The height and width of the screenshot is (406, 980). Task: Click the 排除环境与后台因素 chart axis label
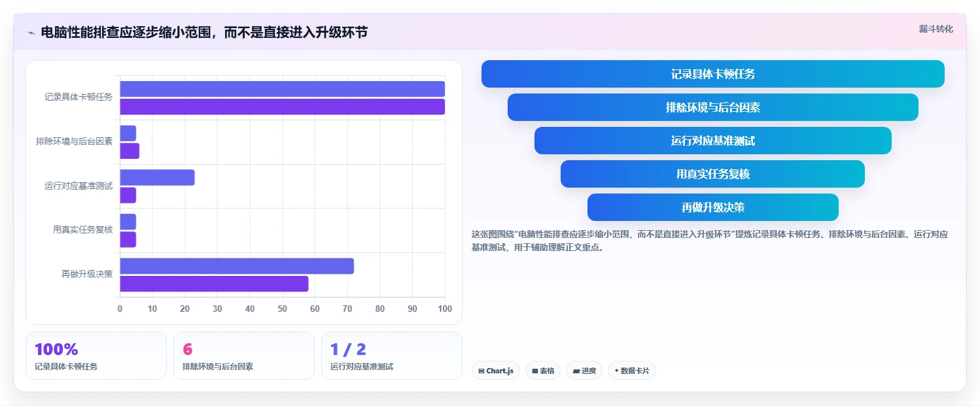click(75, 141)
